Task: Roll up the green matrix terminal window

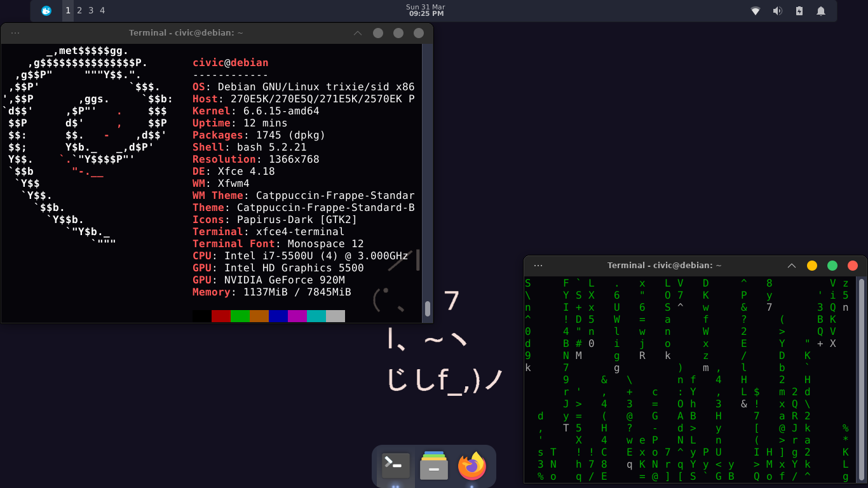Action: tap(792, 266)
